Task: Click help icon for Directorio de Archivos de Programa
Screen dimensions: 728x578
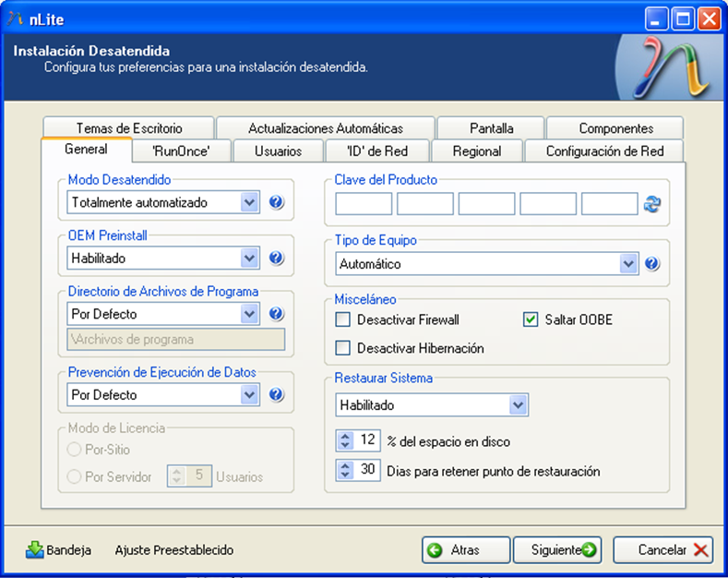Action: point(276,314)
